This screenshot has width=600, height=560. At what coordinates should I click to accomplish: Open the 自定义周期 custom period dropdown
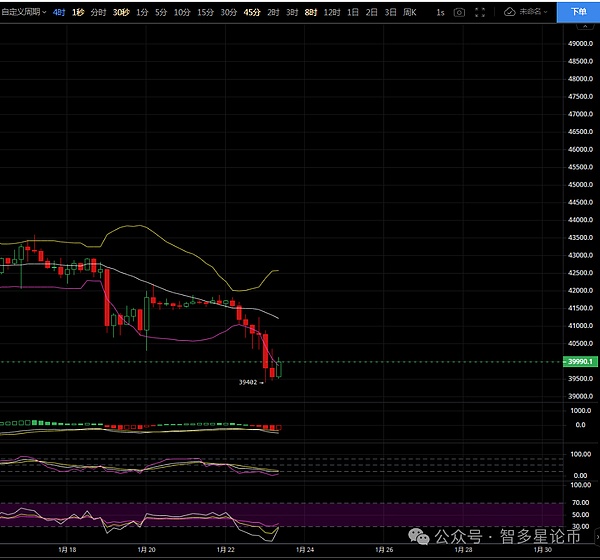[22, 12]
